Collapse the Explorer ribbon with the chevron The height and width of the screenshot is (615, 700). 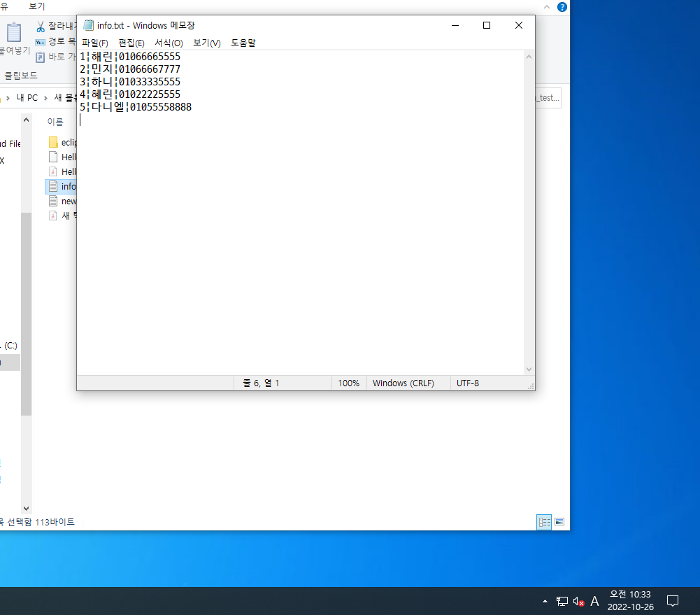[547, 7]
